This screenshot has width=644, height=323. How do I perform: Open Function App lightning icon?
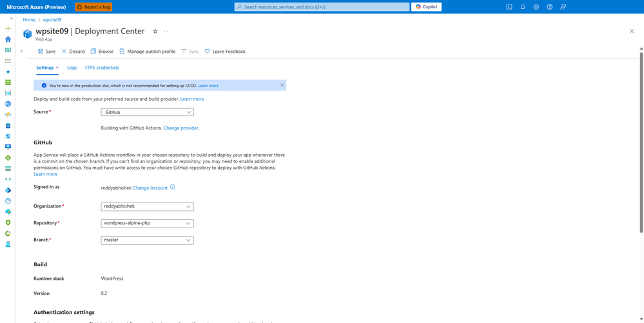8,115
